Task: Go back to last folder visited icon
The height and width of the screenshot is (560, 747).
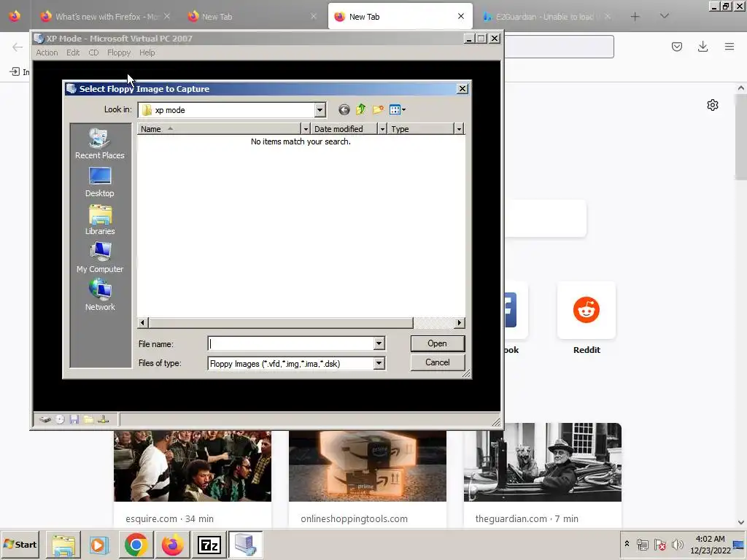Action: (x=344, y=110)
